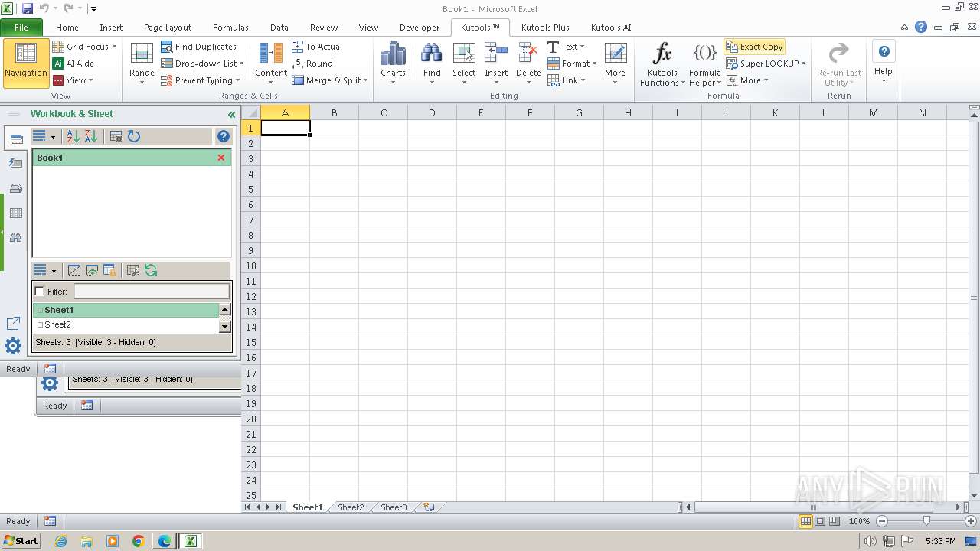Open the Kutools AI tab
This screenshot has height=551, width=980.
point(611,28)
